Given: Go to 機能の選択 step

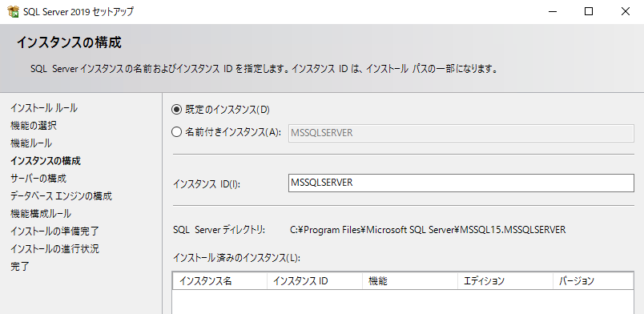Looking at the screenshot, I should (34, 126).
